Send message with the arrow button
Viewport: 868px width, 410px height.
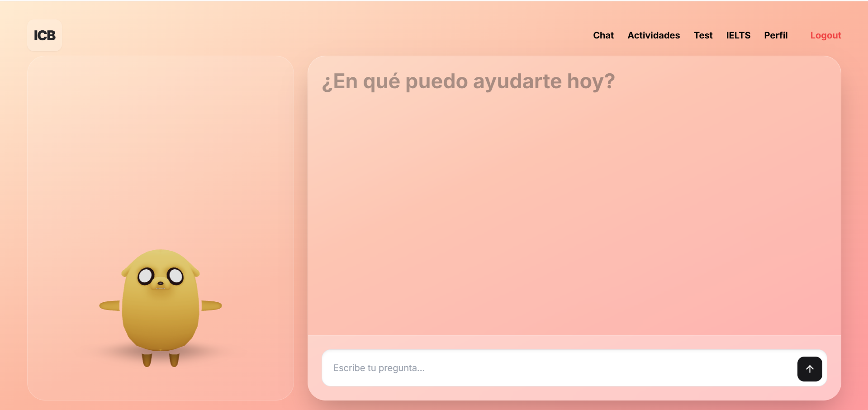click(x=810, y=369)
